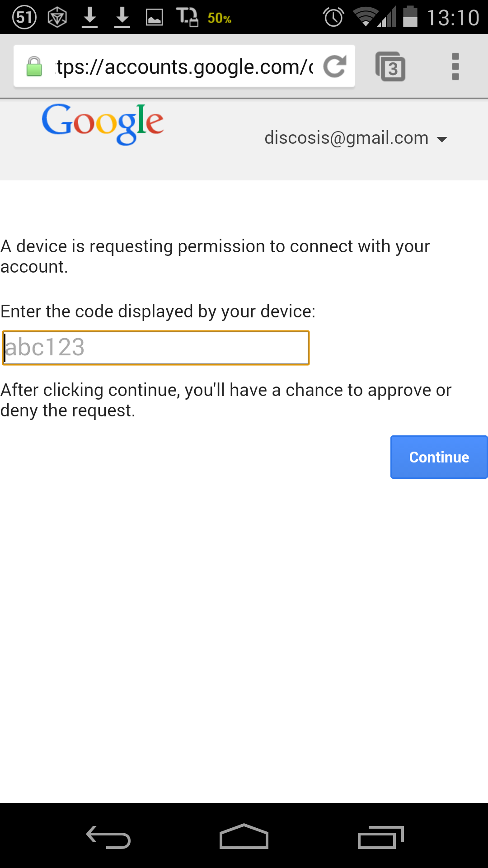Focus the device code input field
The image size is (488, 868).
[x=156, y=348]
